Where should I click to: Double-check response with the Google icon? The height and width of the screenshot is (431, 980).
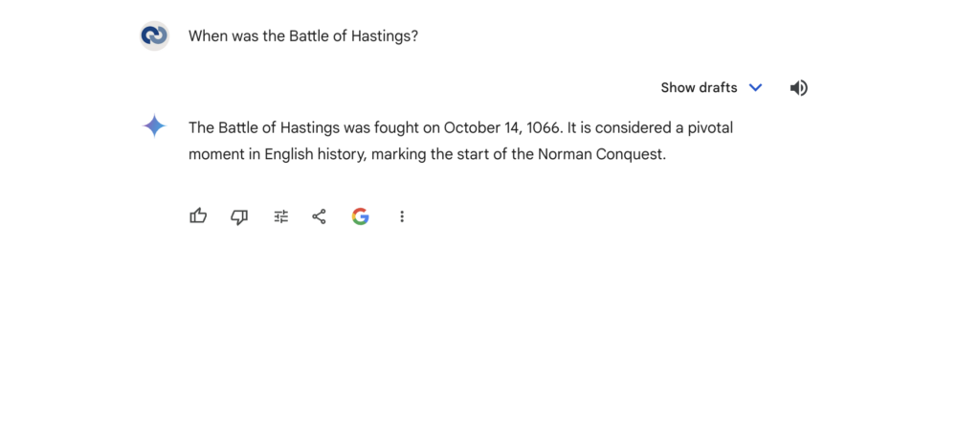pos(361,216)
